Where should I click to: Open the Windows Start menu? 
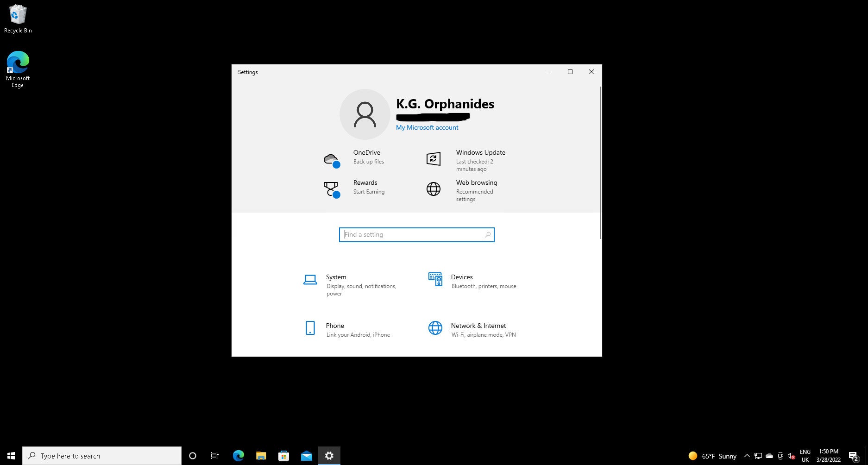(x=11, y=456)
